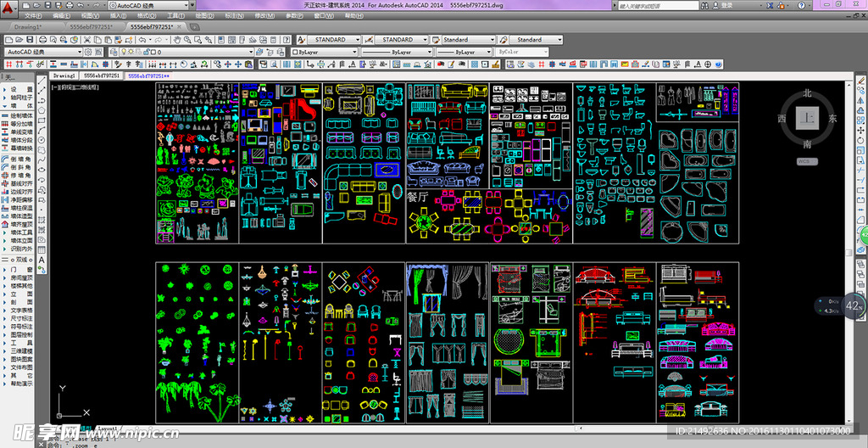
Task: Click the 绘制墙体 command
Action: [20, 115]
